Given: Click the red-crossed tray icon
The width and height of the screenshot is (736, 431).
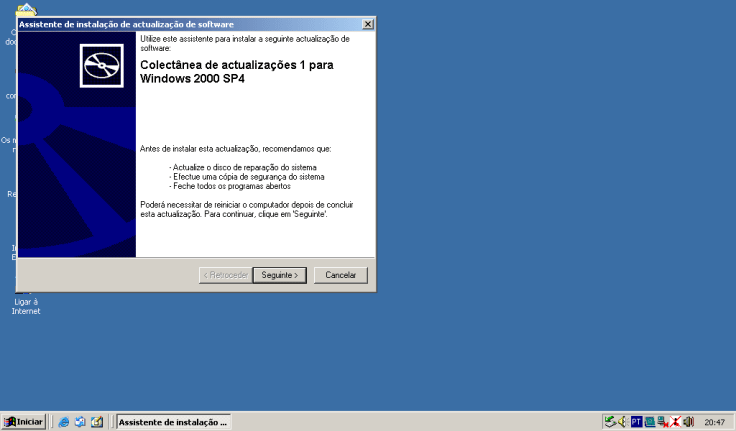Looking at the screenshot, I should click(x=675, y=422).
